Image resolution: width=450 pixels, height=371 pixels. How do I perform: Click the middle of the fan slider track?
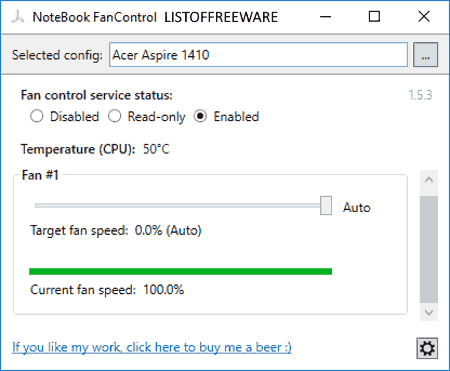178,206
